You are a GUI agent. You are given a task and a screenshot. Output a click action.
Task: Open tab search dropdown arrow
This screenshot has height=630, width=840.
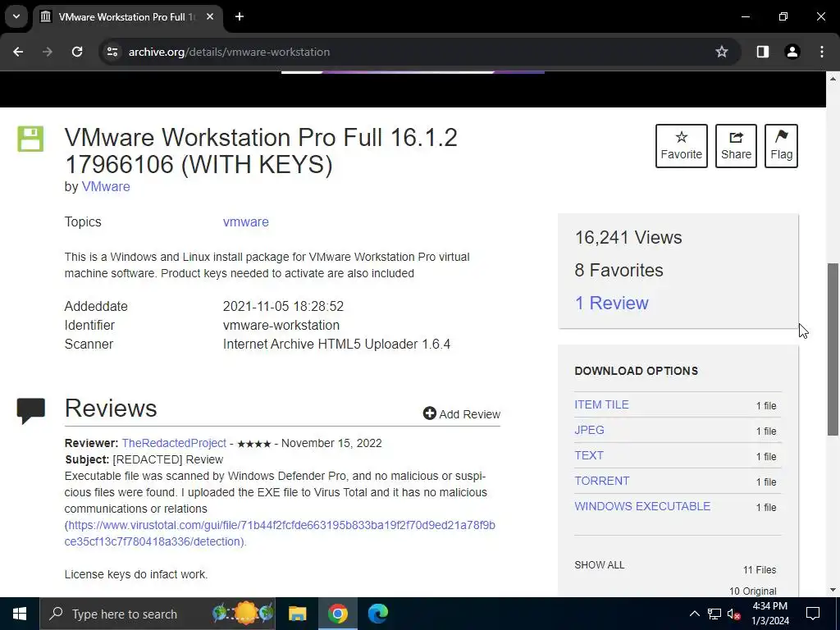coord(16,16)
